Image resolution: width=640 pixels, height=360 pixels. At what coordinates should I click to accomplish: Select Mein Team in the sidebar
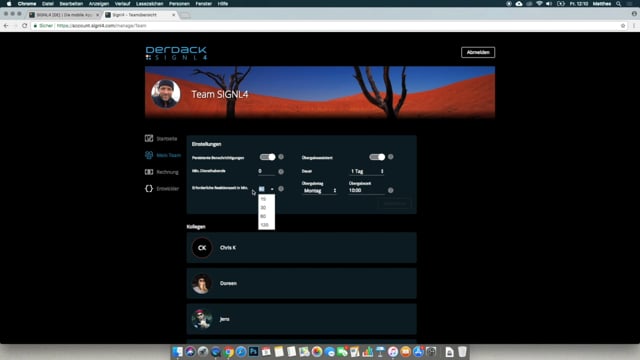(162, 155)
